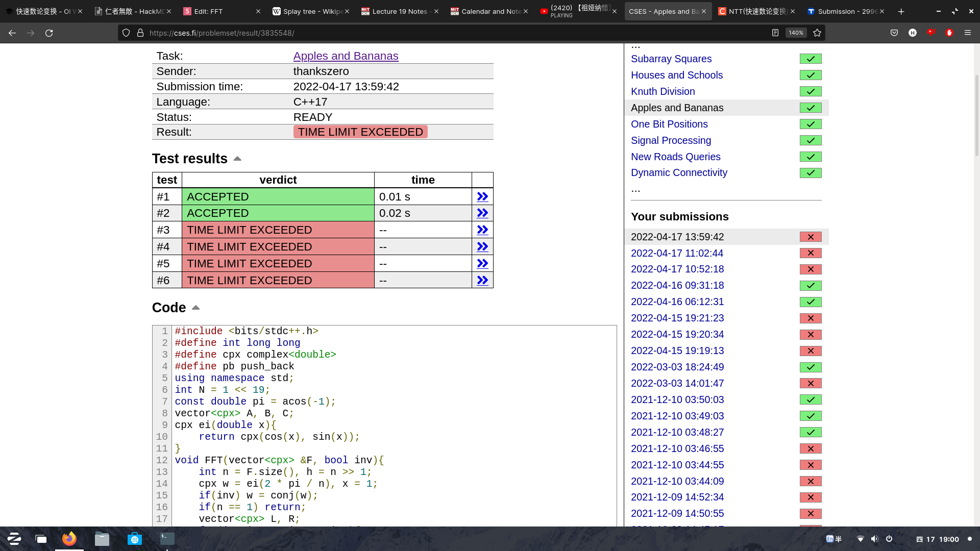Screen dimensions: 980x551
Task: Open the file manager taskbar icon
Action: coord(102,539)
